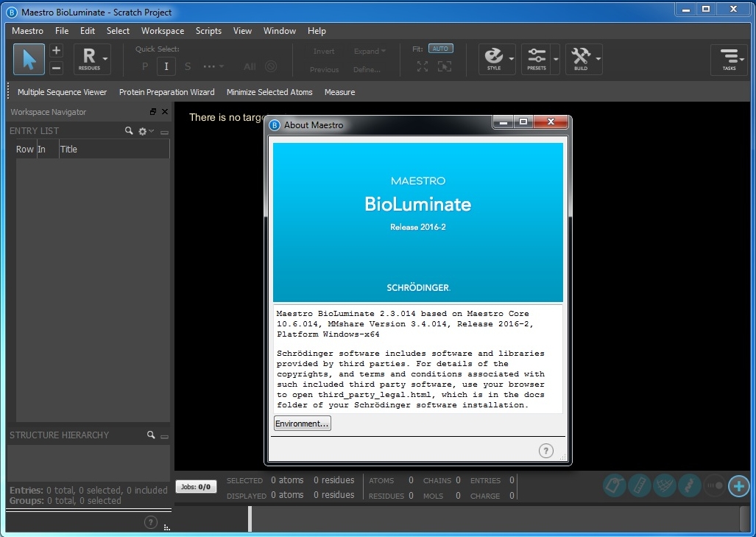Image resolution: width=756 pixels, height=537 pixels.
Task: Quick select P (protein)
Action: (x=145, y=66)
